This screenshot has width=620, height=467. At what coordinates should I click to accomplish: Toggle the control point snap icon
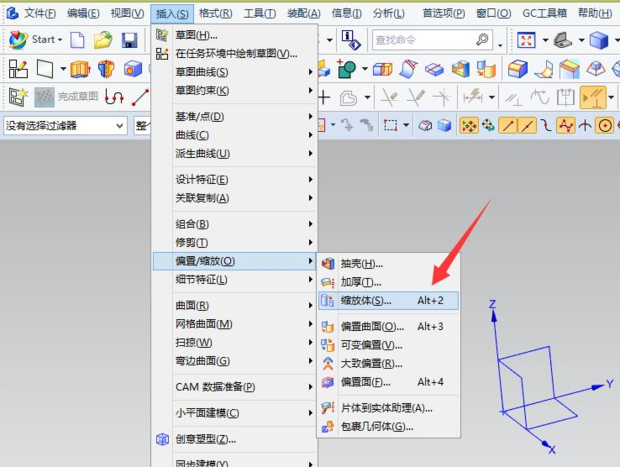pyautogui.click(x=546, y=126)
